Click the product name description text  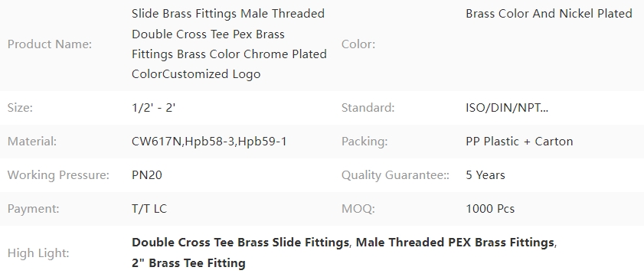click(229, 44)
